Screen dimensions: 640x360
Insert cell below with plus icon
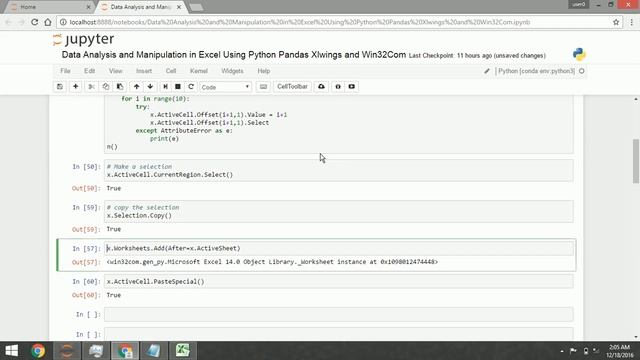point(76,87)
